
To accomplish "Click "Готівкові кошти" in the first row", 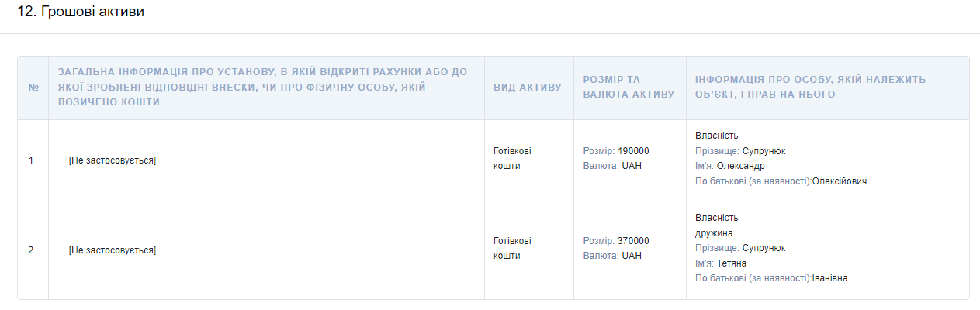I will 513,158.
